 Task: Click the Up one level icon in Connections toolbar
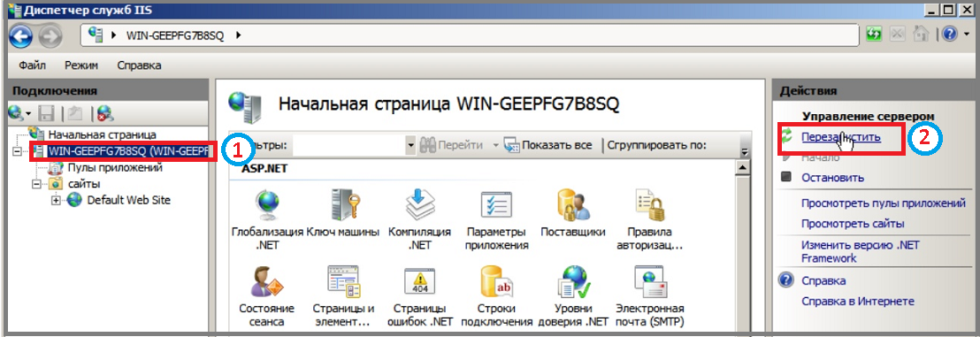76,113
